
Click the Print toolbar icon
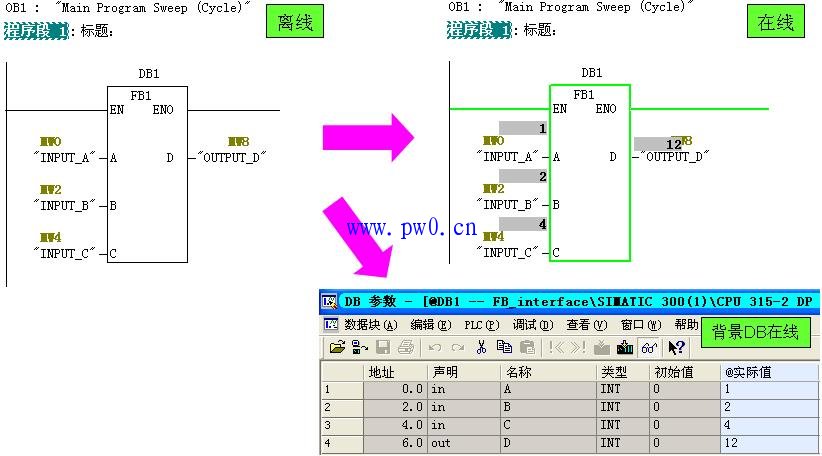pyautogui.click(x=405, y=348)
